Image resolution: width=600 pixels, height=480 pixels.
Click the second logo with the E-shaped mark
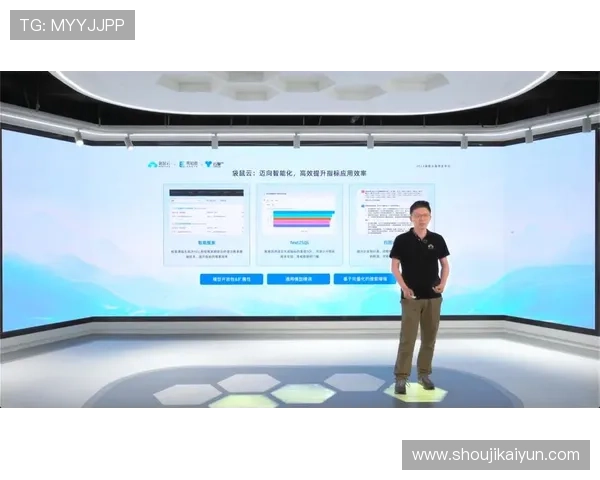[x=188, y=164]
